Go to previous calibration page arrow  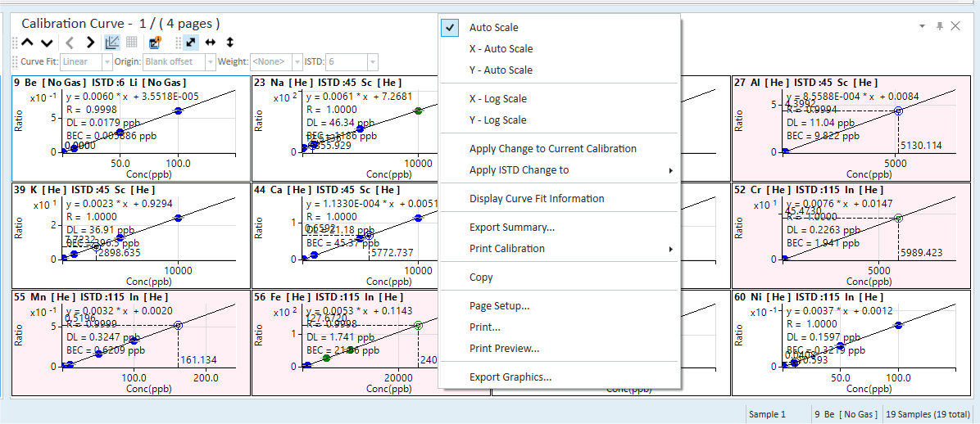[x=70, y=43]
